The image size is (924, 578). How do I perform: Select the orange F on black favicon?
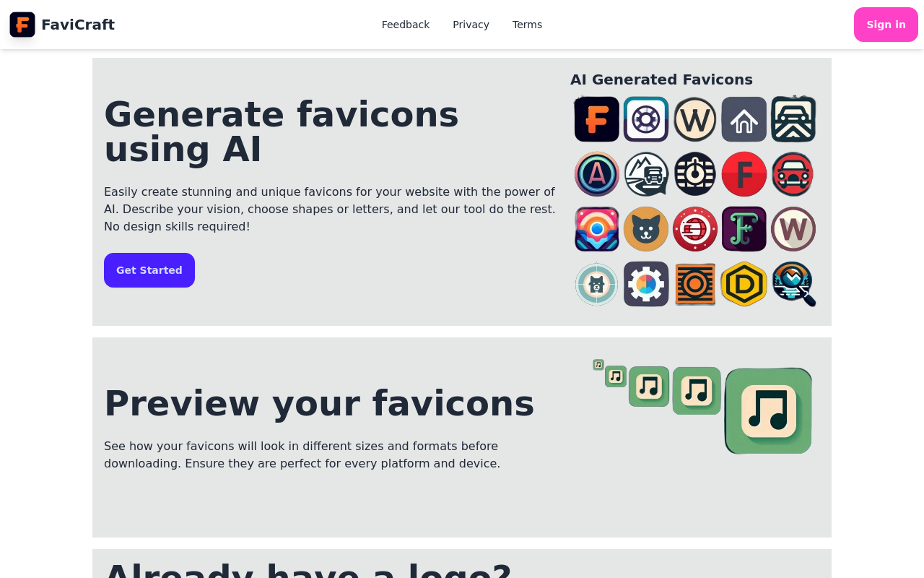point(597,119)
